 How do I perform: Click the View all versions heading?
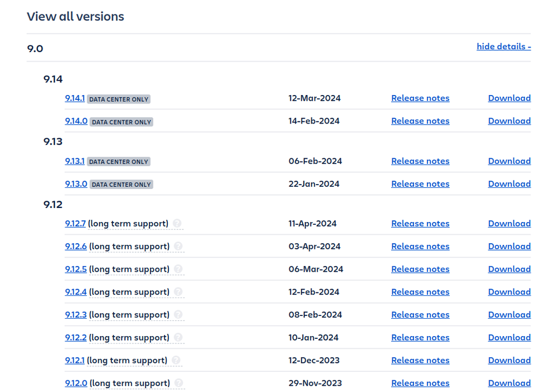point(76,17)
